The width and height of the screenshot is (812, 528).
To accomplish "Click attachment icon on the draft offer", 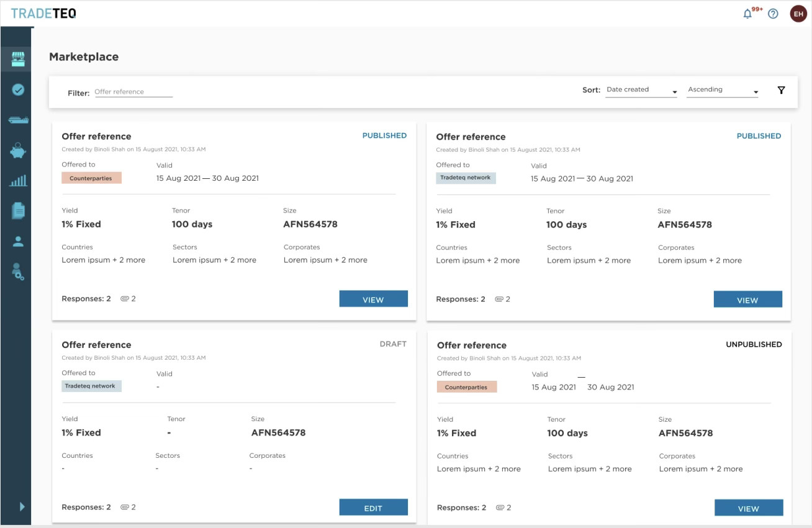I will point(125,507).
